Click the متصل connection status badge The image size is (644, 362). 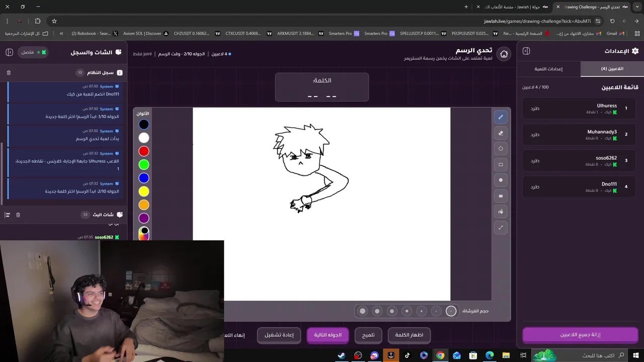(x=34, y=52)
